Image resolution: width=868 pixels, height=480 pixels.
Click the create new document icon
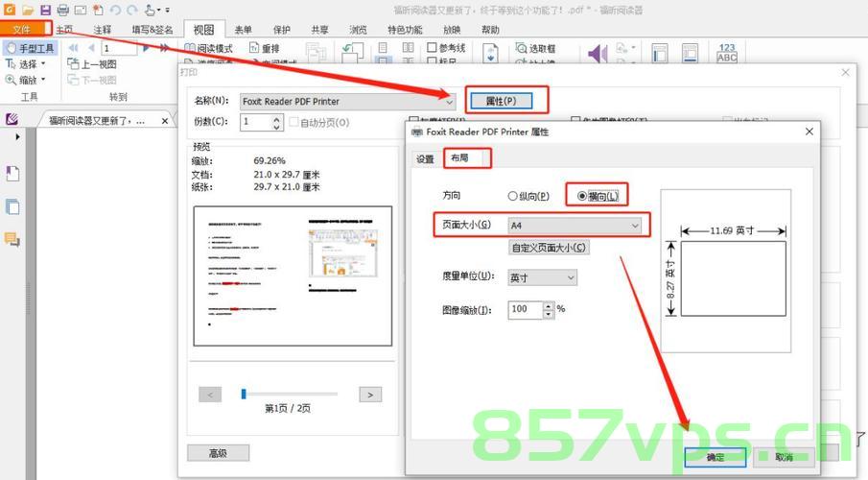(x=98, y=10)
